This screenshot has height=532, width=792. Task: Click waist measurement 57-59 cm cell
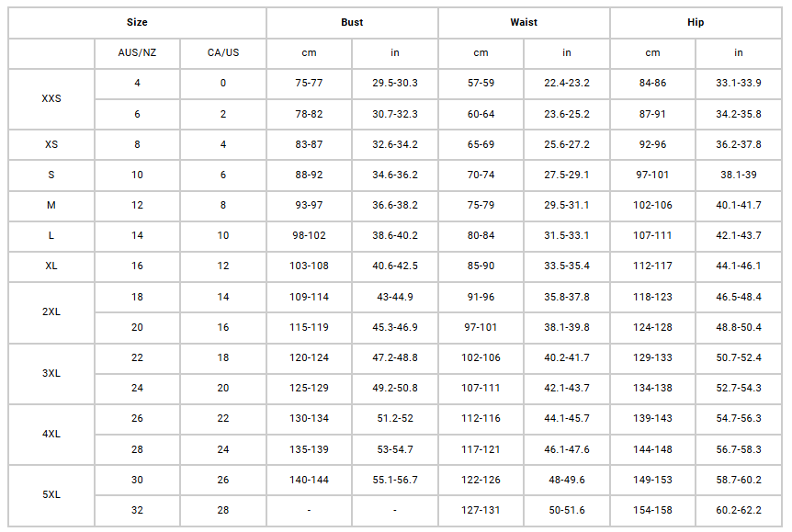pyautogui.click(x=481, y=83)
